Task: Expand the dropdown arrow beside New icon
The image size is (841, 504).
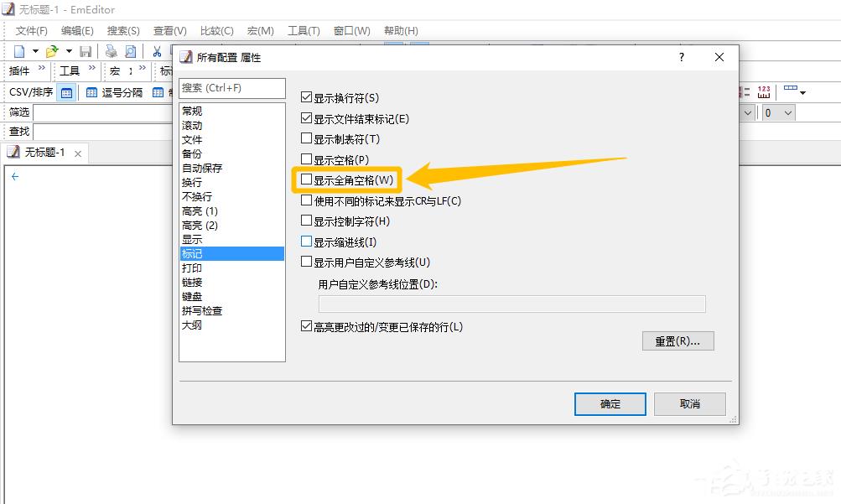Action: pos(35,51)
